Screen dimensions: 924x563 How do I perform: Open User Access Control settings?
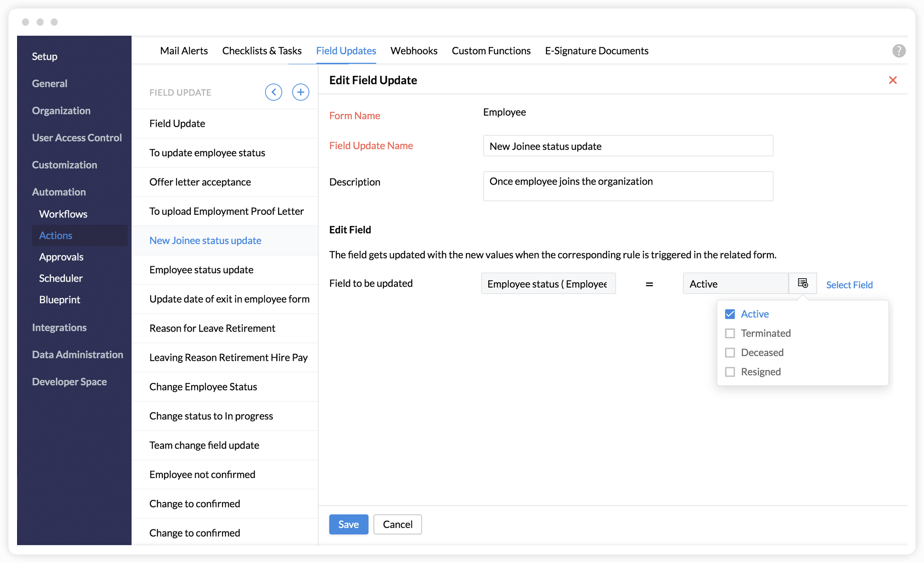(x=77, y=137)
